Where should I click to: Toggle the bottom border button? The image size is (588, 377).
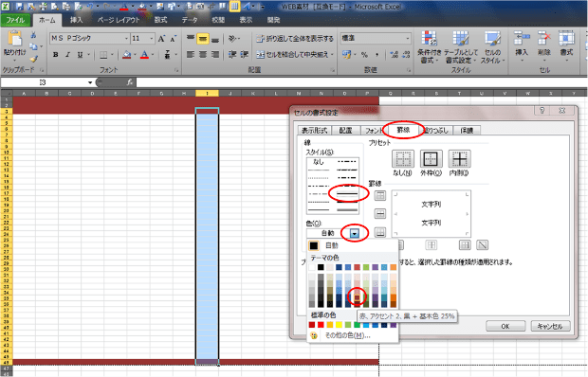380,232
